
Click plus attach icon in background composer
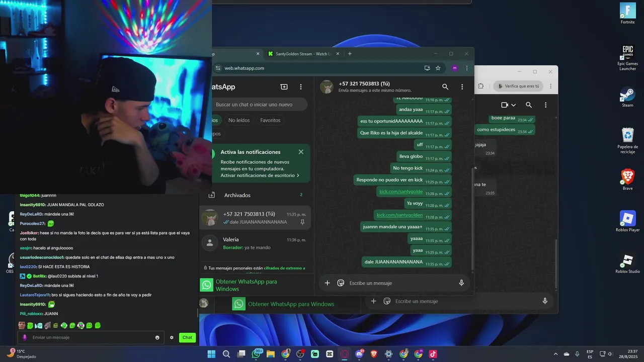(373, 301)
